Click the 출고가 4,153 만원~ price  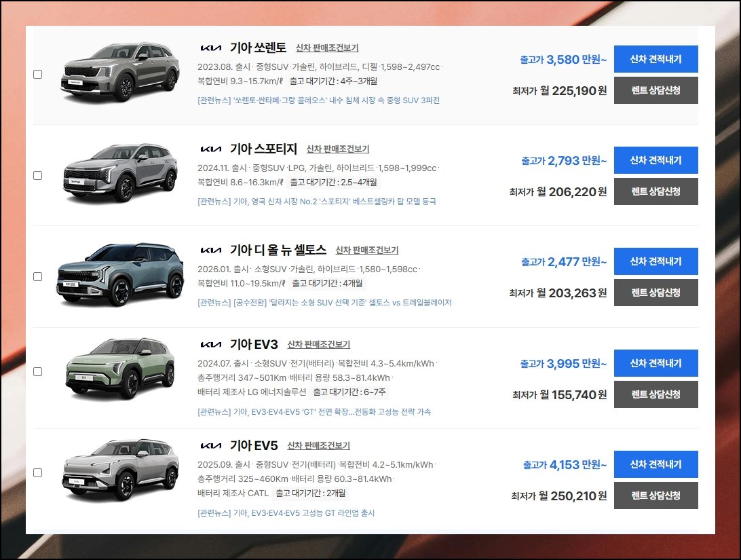point(565,465)
